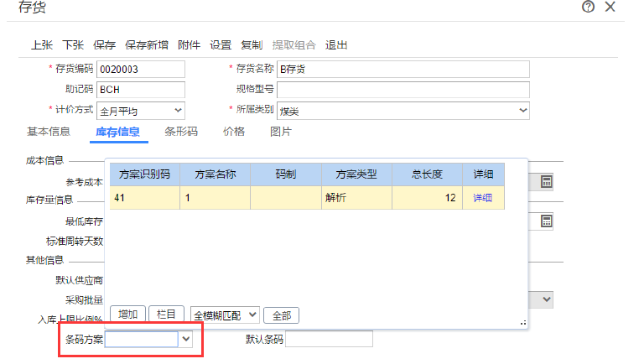
Task: Select the cell with 方案识别码 41
Action: 145,198
